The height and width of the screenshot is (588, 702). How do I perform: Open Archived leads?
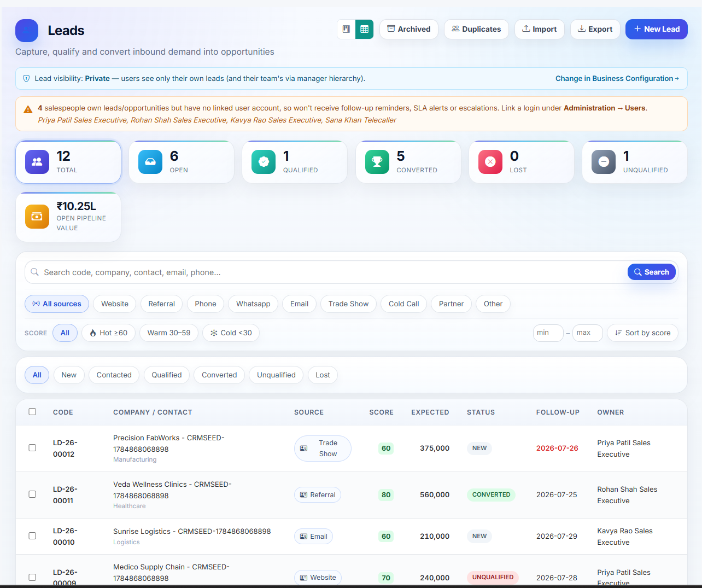point(409,29)
